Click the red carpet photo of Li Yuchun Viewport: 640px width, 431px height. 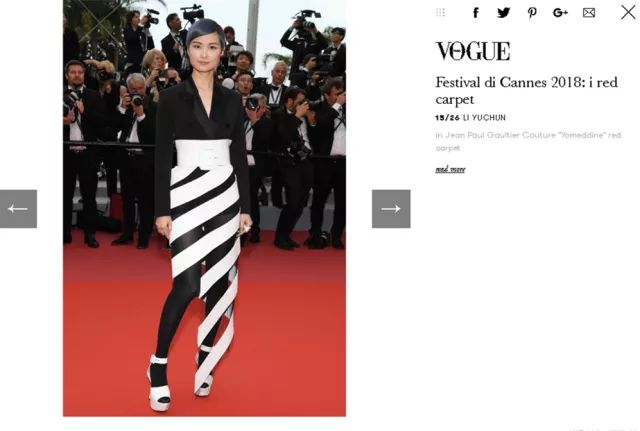tap(204, 208)
